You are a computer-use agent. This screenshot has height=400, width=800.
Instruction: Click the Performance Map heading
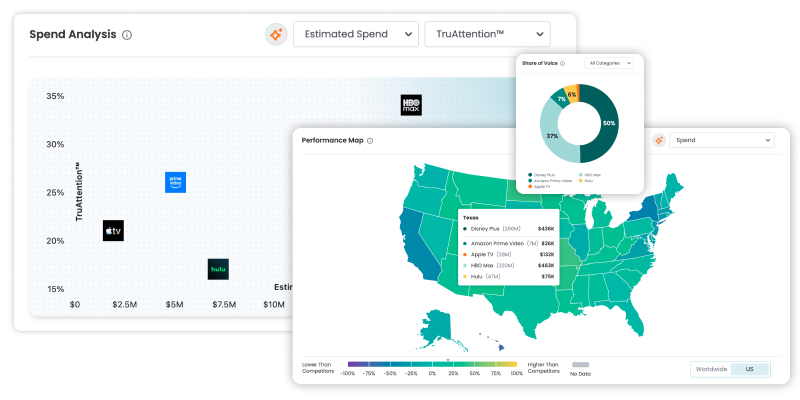[x=333, y=140]
